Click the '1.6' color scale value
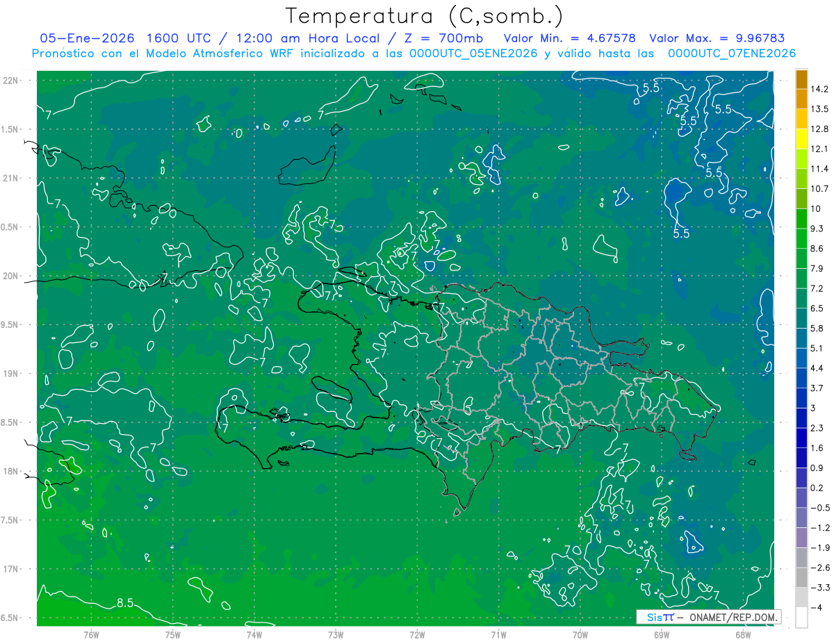834x644 pixels. point(819,448)
